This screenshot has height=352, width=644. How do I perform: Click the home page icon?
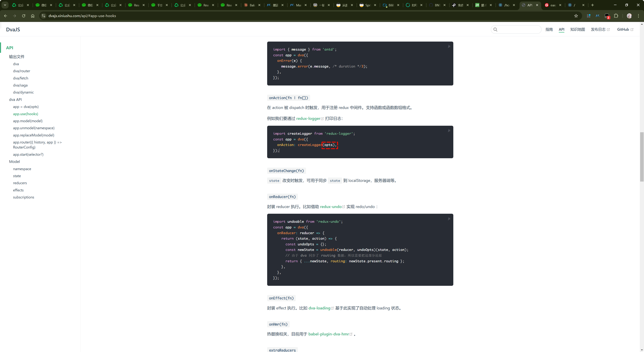(33, 16)
